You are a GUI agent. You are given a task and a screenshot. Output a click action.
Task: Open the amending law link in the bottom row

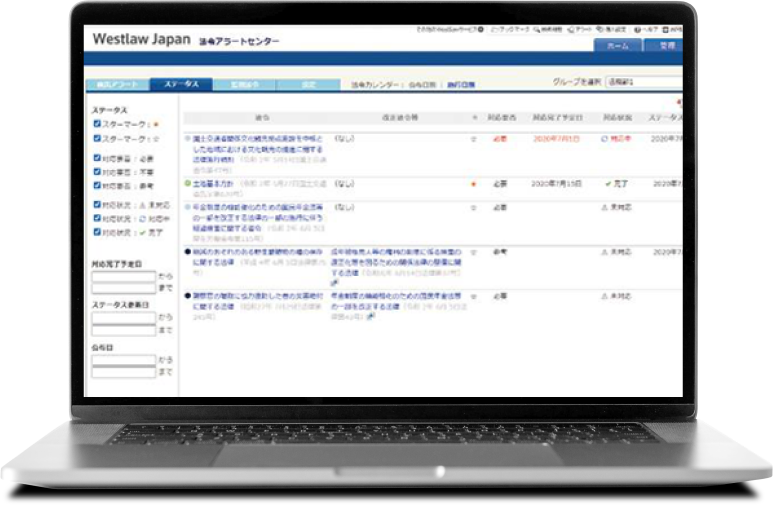(x=396, y=301)
